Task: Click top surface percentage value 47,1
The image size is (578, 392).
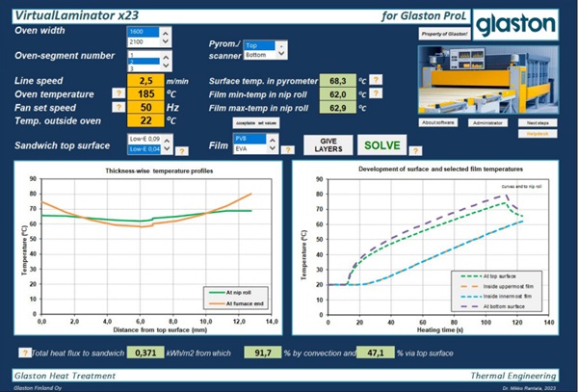Action: (376, 353)
